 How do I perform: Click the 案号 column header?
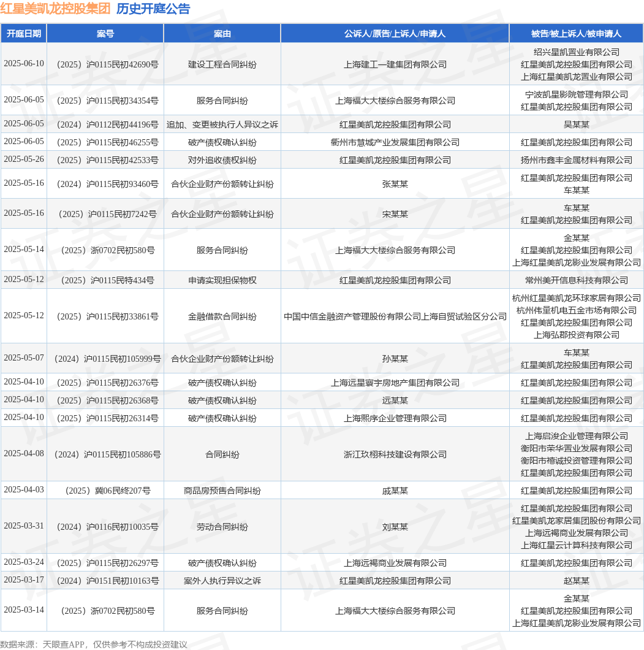[105, 34]
